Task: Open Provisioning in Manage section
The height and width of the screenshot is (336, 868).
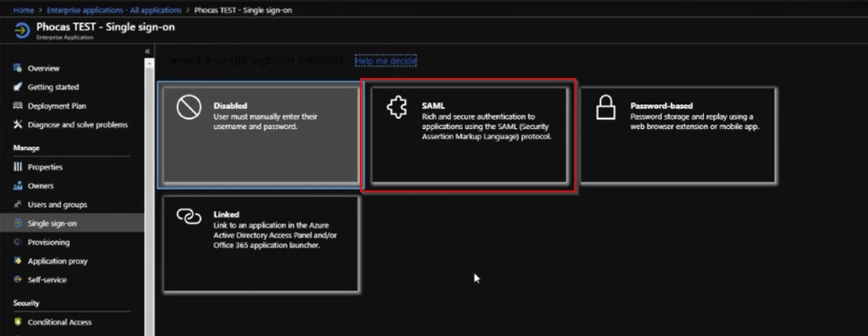Action: [x=48, y=243]
